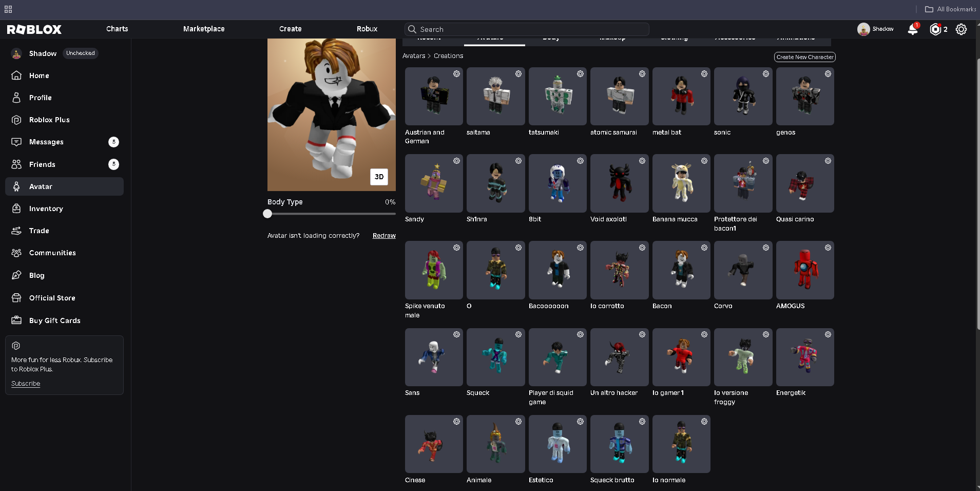Click the Subscribe link for Roblox Plus
Viewport: 980px width, 491px height.
coord(26,384)
